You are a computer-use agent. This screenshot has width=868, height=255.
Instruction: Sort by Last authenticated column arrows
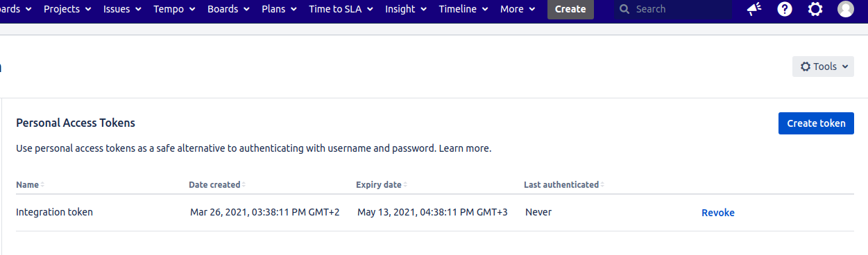tap(602, 185)
